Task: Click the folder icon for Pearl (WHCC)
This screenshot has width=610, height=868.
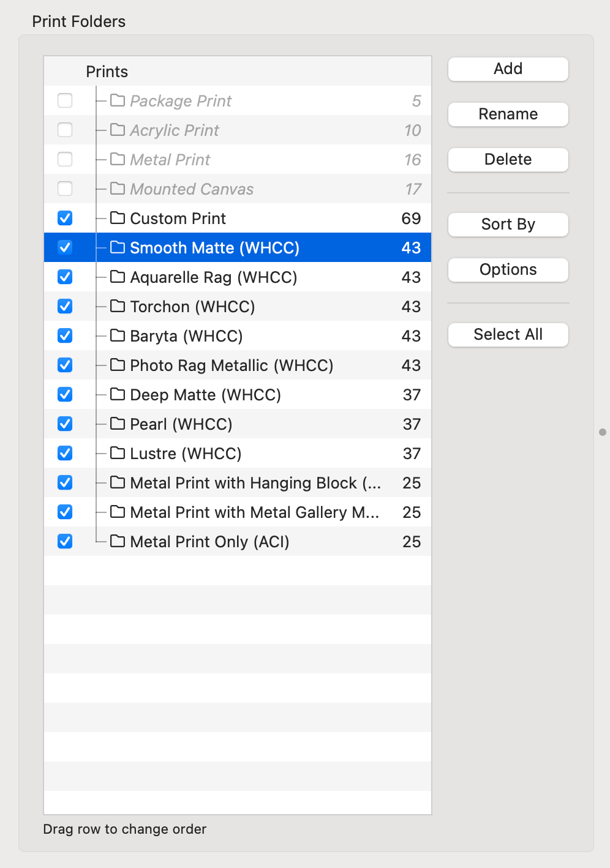Action: (118, 424)
